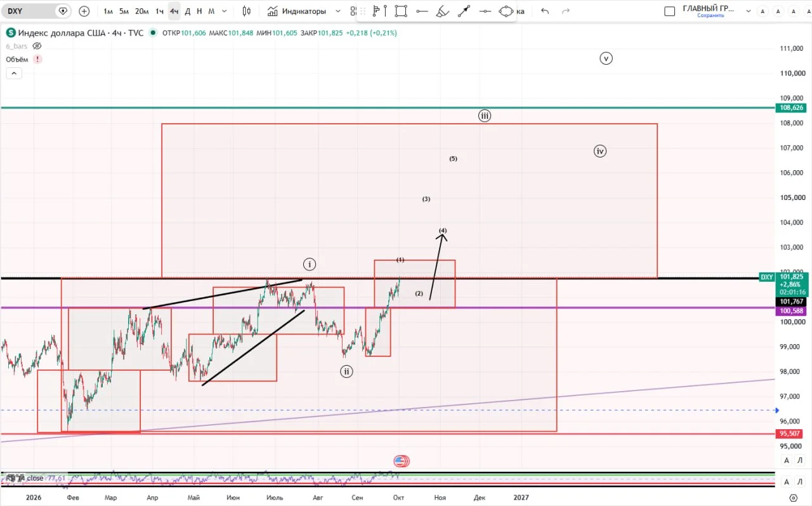Open the candlestick chart type selector

pyautogui.click(x=247, y=11)
